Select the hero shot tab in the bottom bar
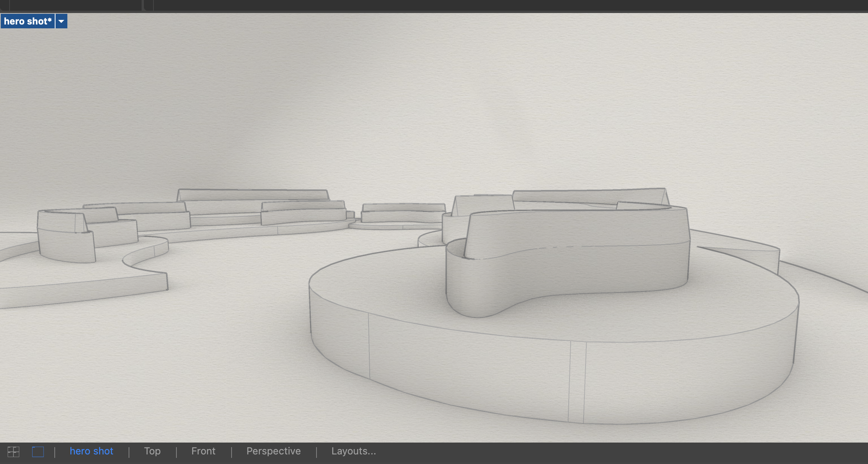Viewport: 868px width, 464px height. point(91,451)
